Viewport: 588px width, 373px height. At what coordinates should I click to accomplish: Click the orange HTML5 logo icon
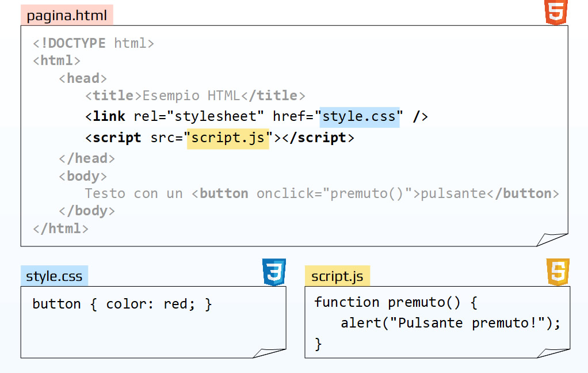coord(556,13)
